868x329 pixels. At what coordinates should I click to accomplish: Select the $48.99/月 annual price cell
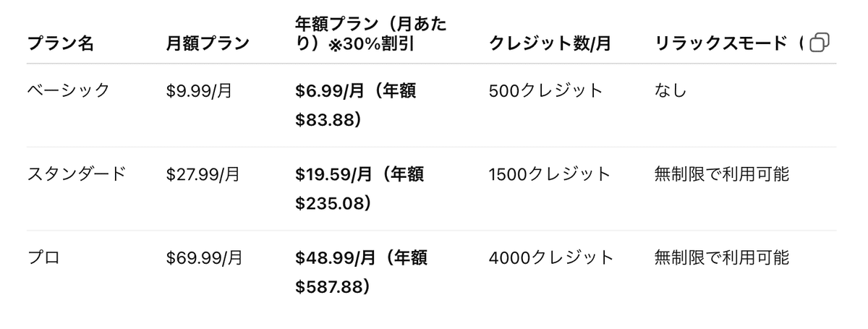pyautogui.click(x=360, y=272)
